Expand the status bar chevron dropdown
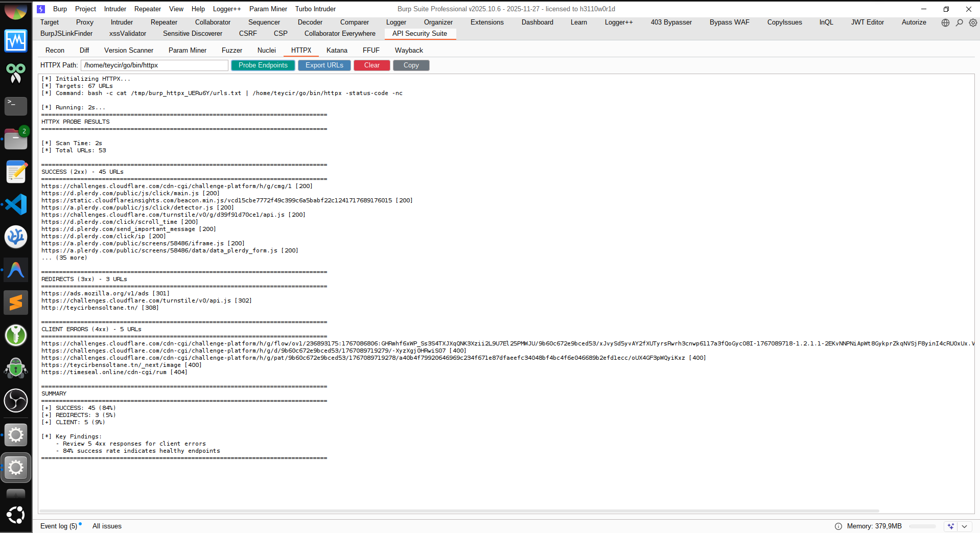The image size is (980, 533). (x=964, y=526)
